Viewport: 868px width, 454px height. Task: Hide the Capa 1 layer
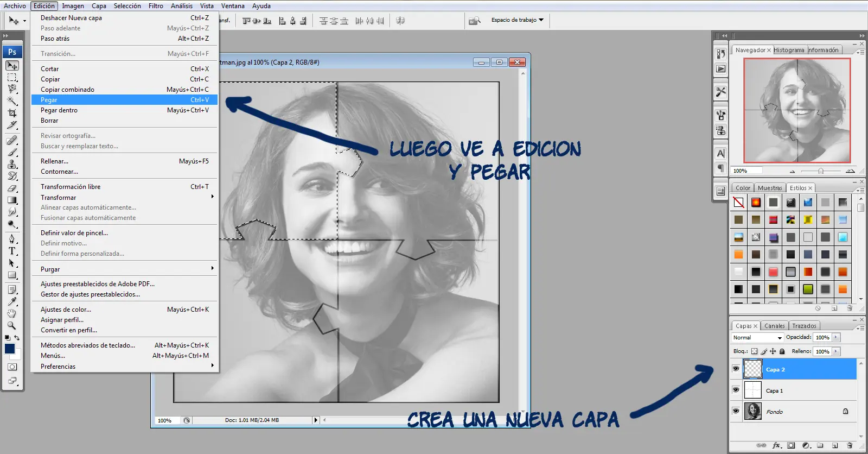[x=736, y=390]
